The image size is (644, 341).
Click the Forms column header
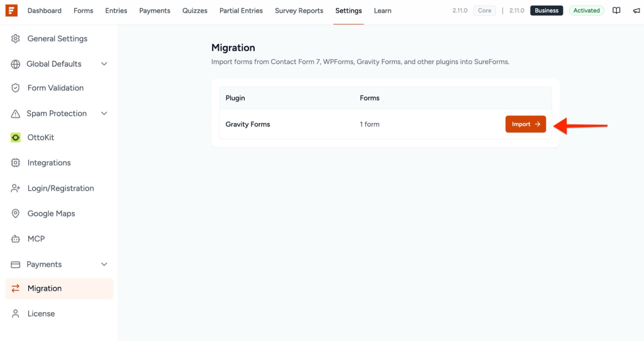370,98
